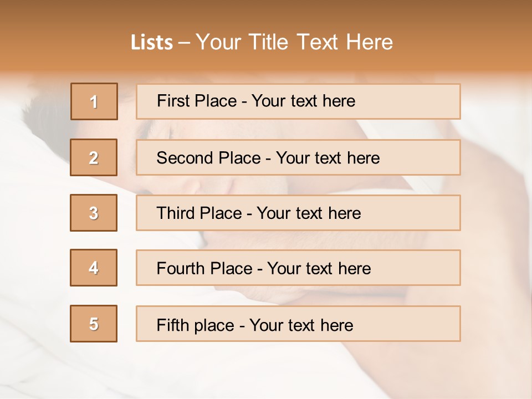Select the number 2 box
Image resolution: width=532 pixels, height=399 pixels.
click(94, 157)
